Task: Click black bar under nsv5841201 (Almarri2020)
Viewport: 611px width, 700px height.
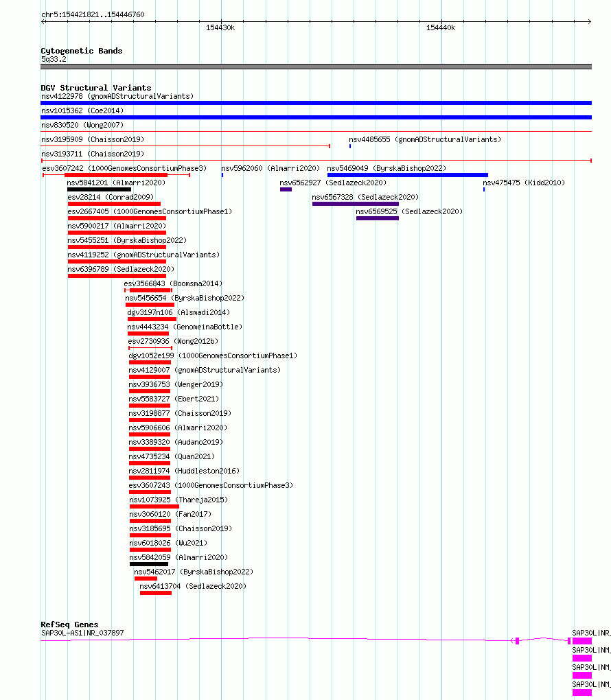Action: 99,189
